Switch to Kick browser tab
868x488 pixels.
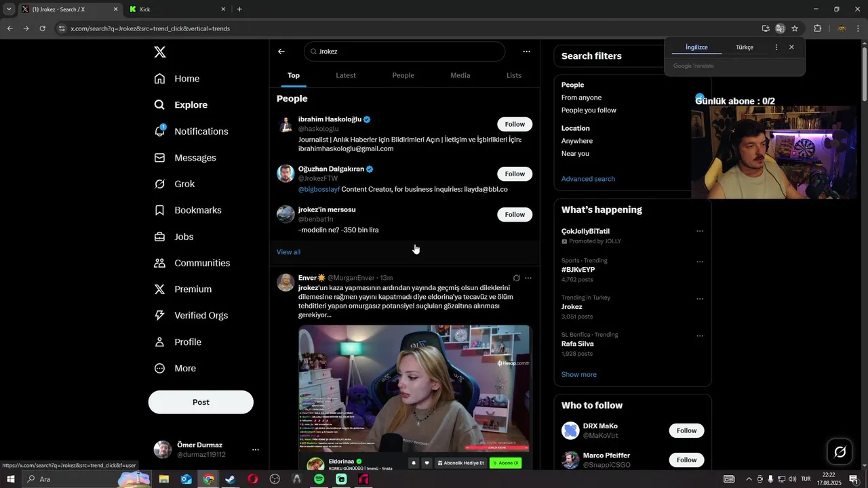pos(178,9)
